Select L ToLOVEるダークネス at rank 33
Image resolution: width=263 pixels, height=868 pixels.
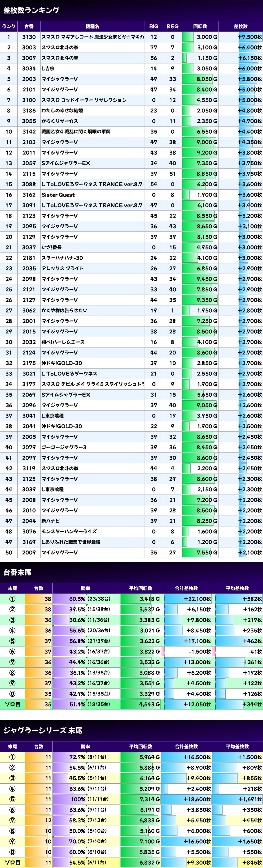pyautogui.click(x=69, y=374)
